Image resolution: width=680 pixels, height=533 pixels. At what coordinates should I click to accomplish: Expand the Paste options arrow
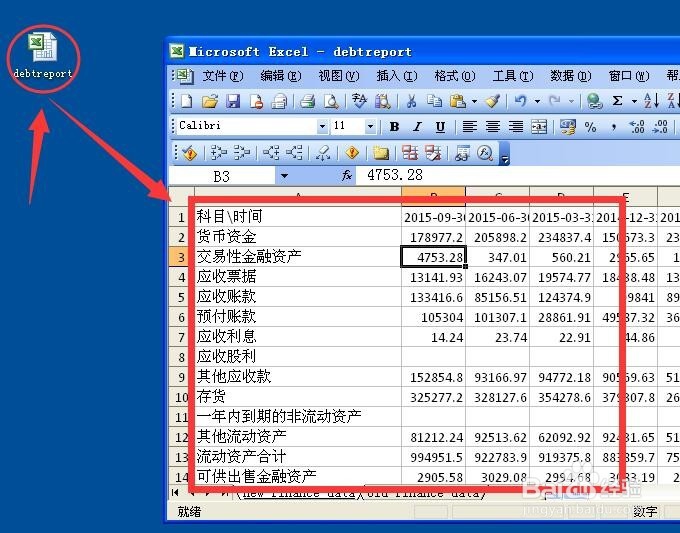tap(474, 102)
